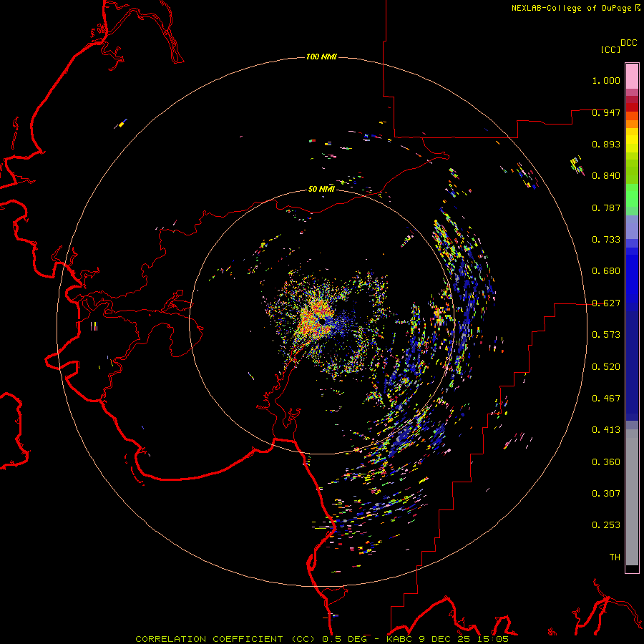This screenshot has width=644, height=644.
Task: Click the NEXLAB-College of DuPage title text
Action: [x=571, y=8]
